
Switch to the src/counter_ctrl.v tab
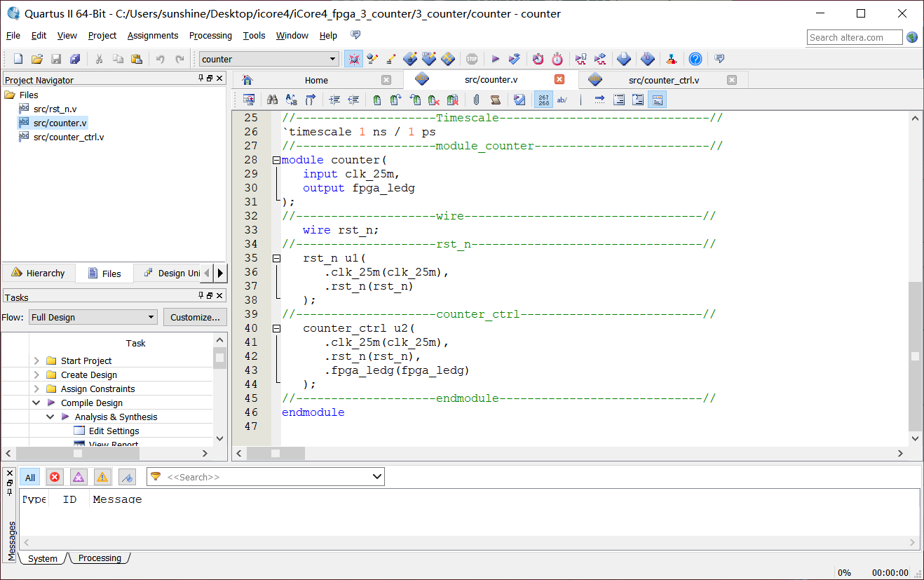663,80
